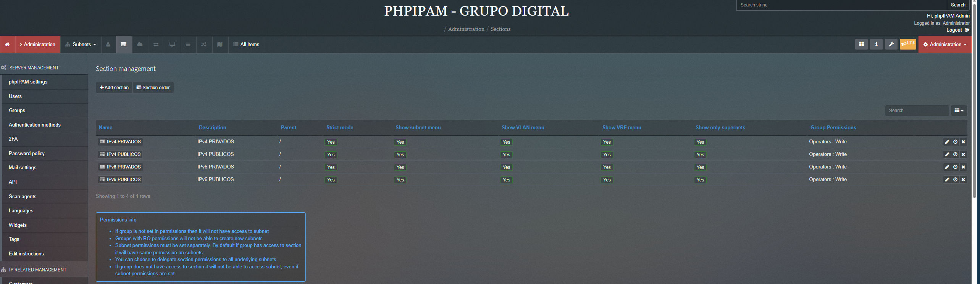Image resolution: width=980 pixels, height=284 pixels.
Task: Open the IPv6 PRIVADOS section name
Action: point(121,167)
